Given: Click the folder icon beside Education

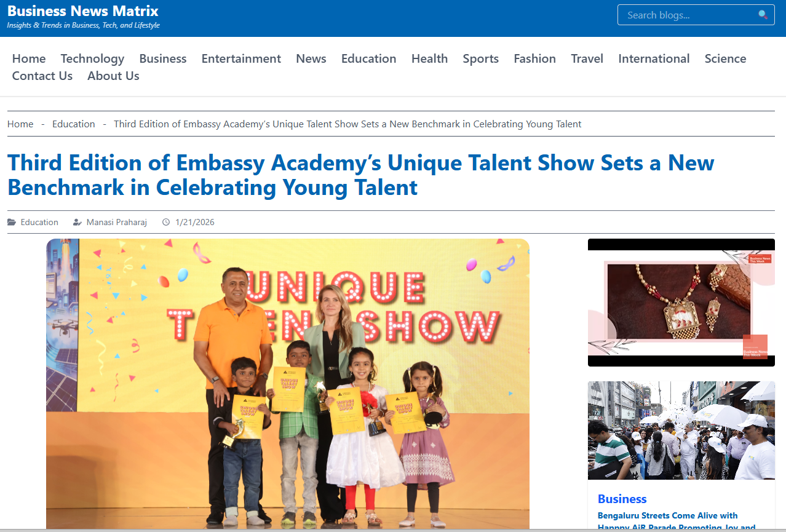Looking at the screenshot, I should [12, 222].
